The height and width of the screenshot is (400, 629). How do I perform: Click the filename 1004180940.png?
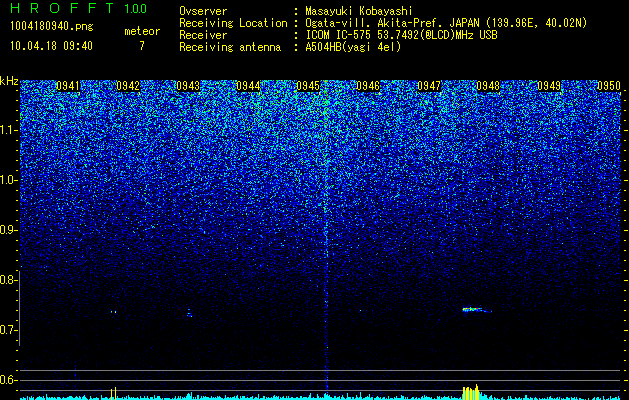pyautogui.click(x=52, y=27)
